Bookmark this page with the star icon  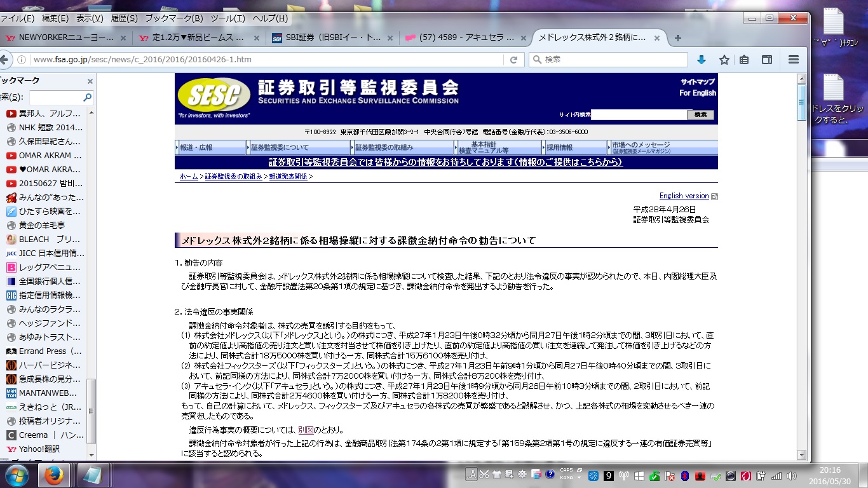(724, 60)
